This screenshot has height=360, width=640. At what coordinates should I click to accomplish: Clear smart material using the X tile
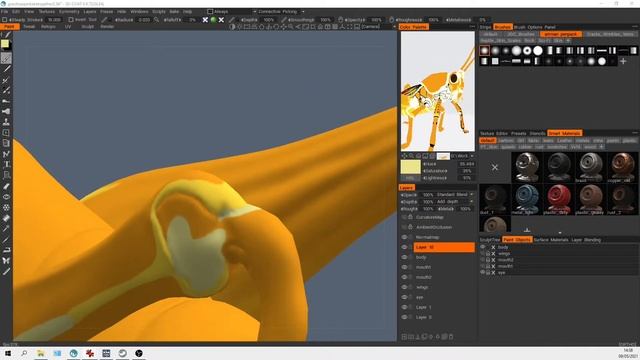(495, 167)
